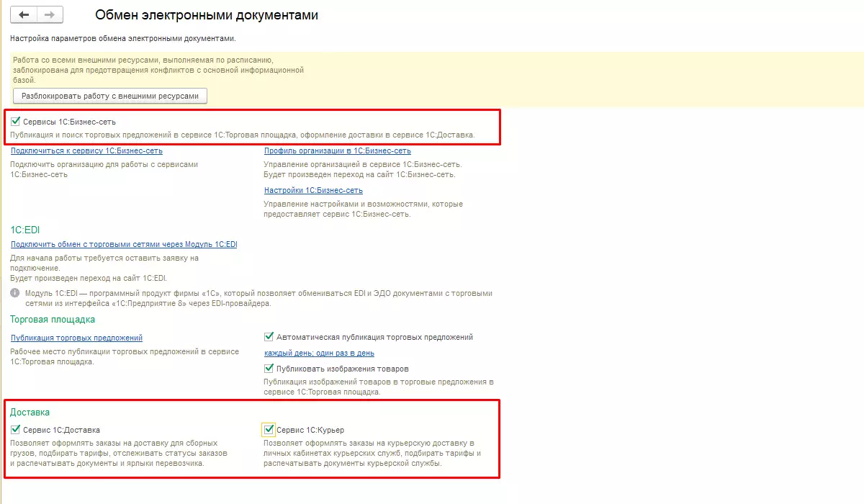The image size is (864, 504).
Task: Click description Позволяет оформлять заказы на доставку для сборных
Action: coord(119,453)
